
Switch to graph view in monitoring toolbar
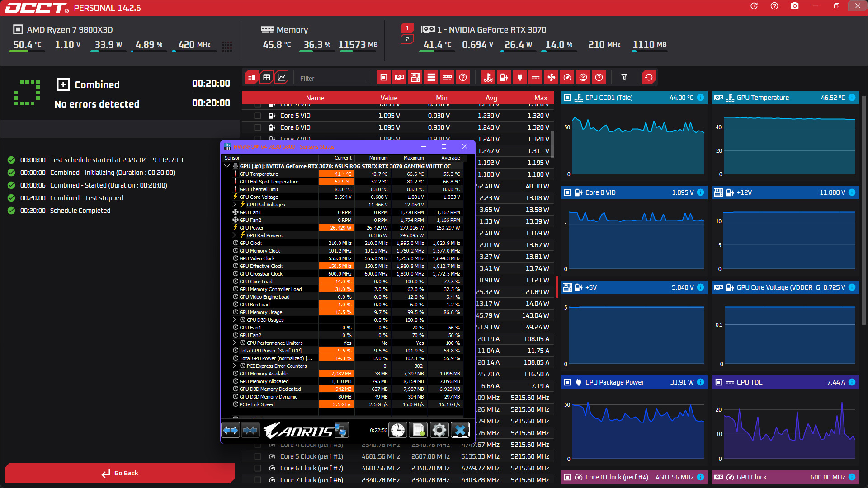282,77
